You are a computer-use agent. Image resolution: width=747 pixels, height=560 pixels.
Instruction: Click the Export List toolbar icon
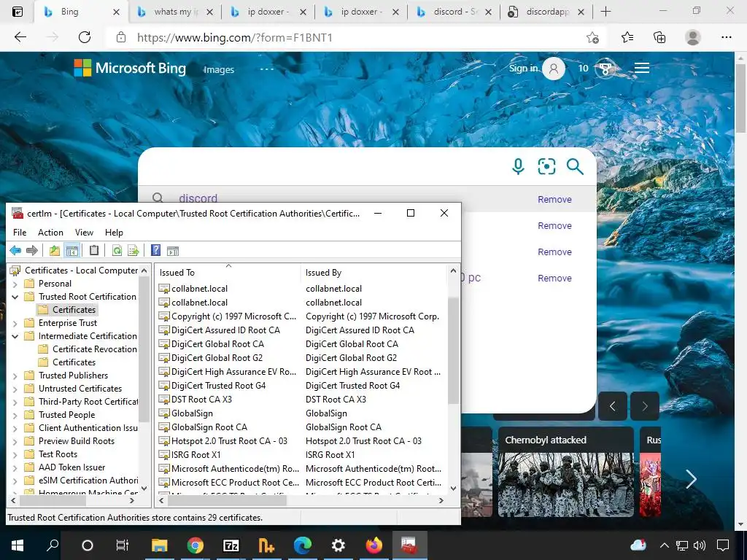click(133, 251)
